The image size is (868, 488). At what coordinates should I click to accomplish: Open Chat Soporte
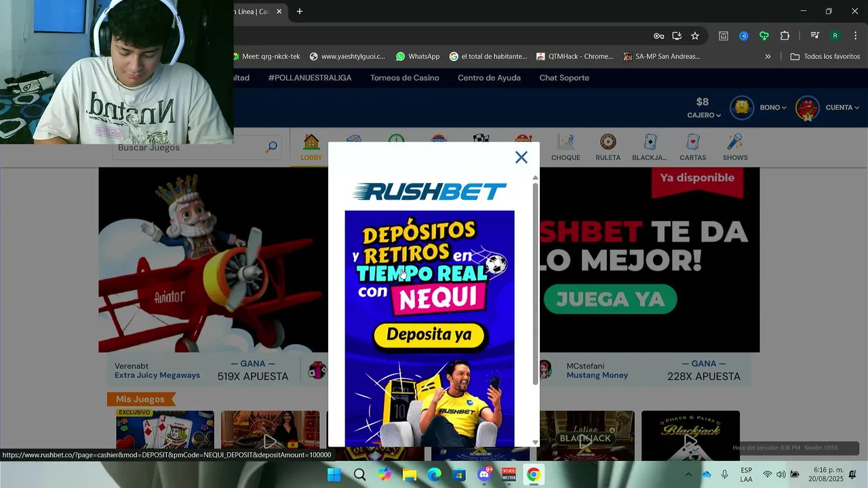(x=564, y=78)
